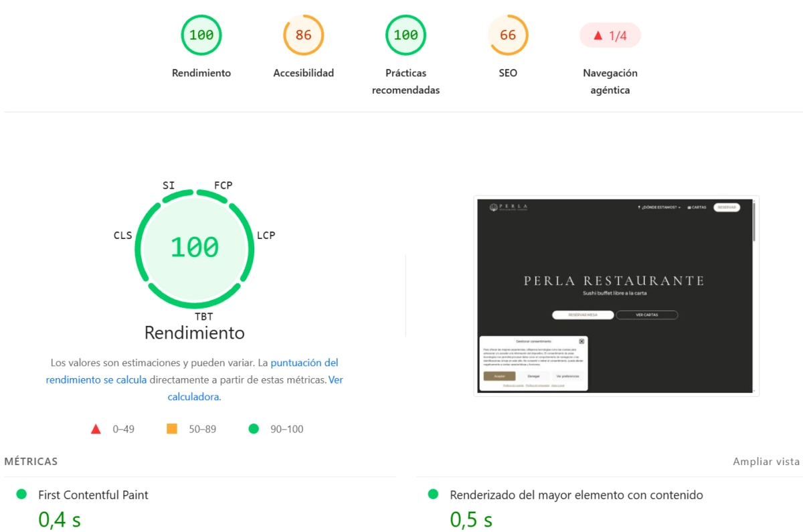Open the Accesibilidad score gauge showing 86
The width and height of the screenshot is (803, 532).
click(x=303, y=35)
